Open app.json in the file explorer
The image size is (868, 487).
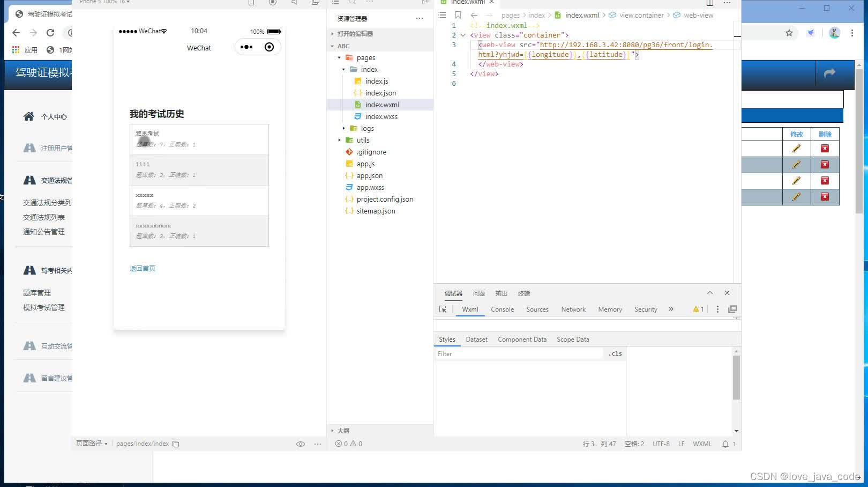click(x=369, y=176)
